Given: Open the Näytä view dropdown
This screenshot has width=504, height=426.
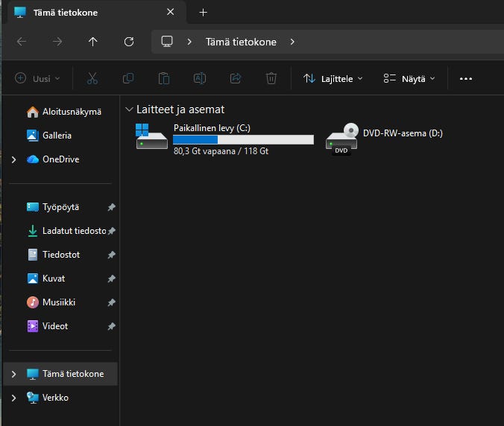Looking at the screenshot, I should [x=409, y=78].
